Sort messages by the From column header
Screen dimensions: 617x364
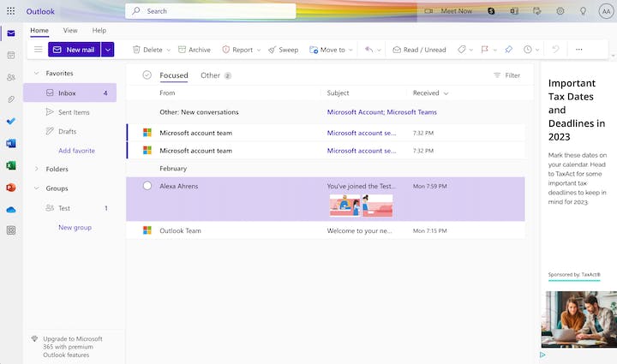[x=167, y=93]
